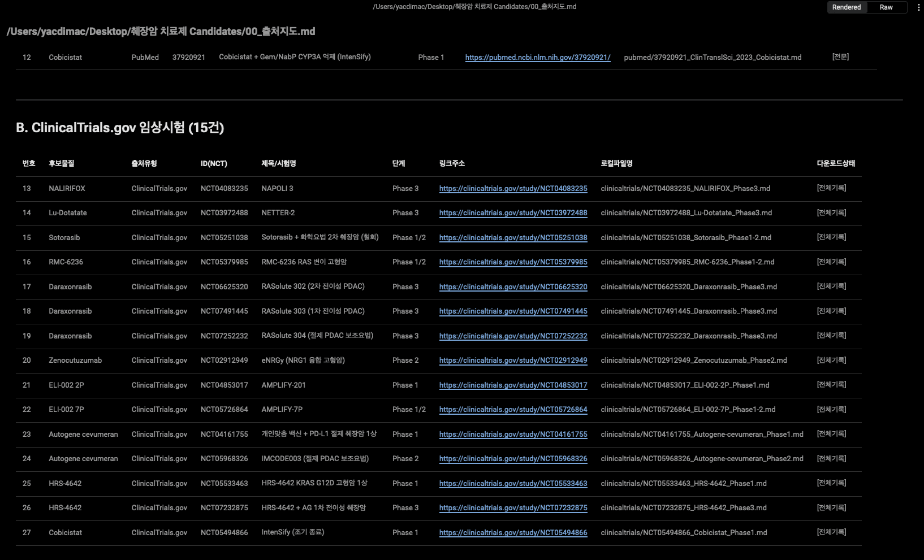Select the "Zenocutuzumab" candidate cell
This screenshot has width=924, height=560.
pyautogui.click(x=75, y=361)
